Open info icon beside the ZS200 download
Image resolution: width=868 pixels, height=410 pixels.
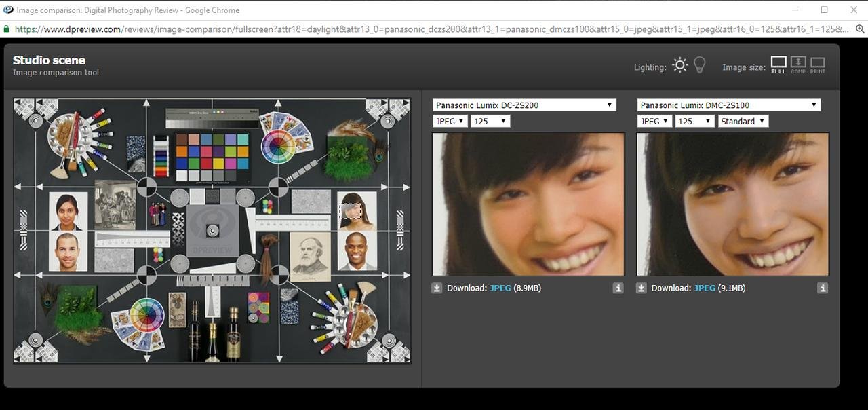tap(618, 288)
